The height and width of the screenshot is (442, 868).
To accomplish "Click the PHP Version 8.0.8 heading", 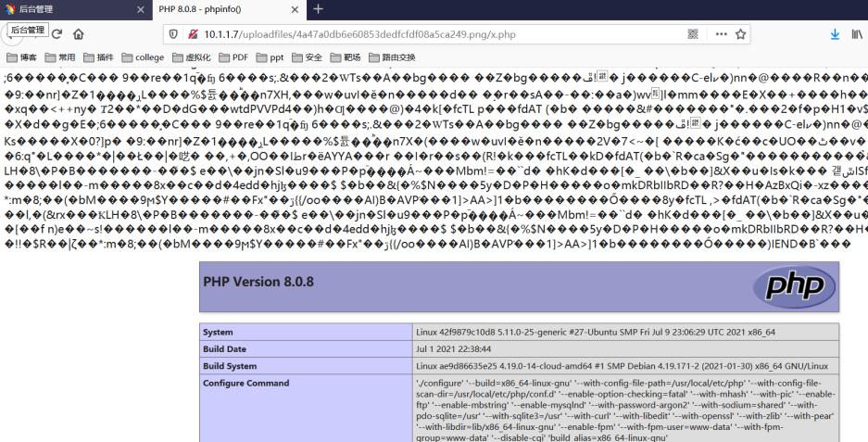I will (x=258, y=282).
